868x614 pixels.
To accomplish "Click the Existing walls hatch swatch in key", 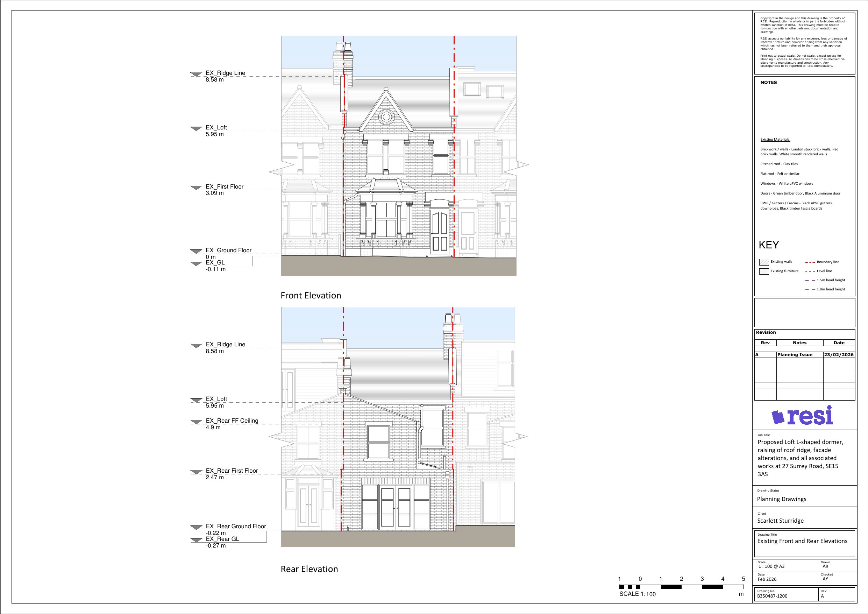I will pos(764,262).
